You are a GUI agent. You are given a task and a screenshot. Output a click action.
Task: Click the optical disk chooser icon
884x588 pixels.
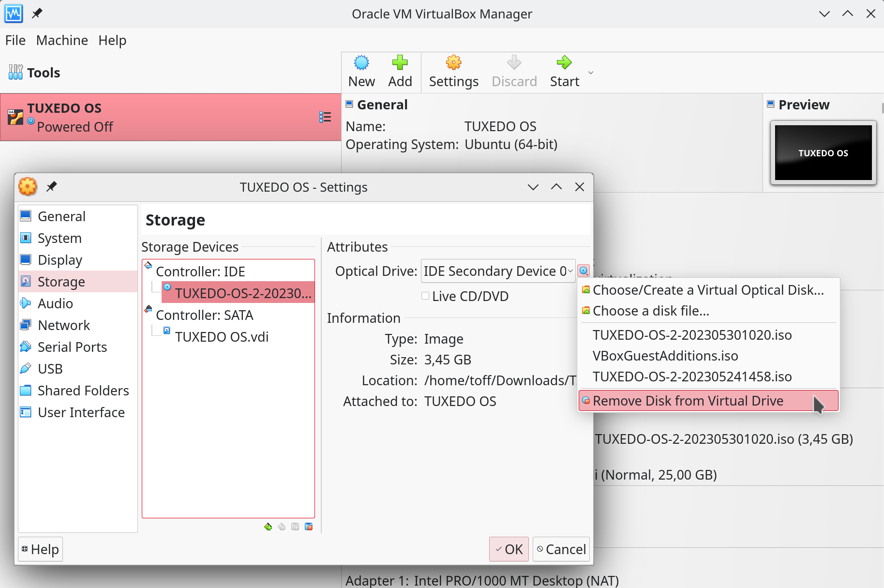point(584,271)
